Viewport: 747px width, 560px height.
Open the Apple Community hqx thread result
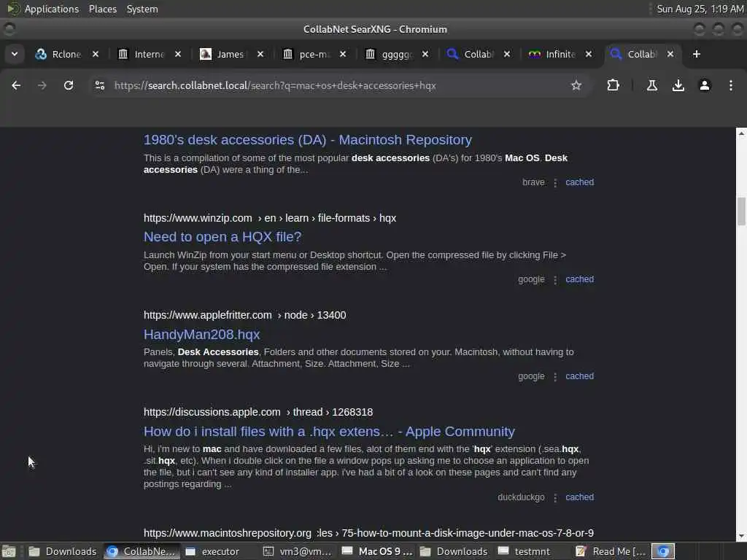coord(329,432)
